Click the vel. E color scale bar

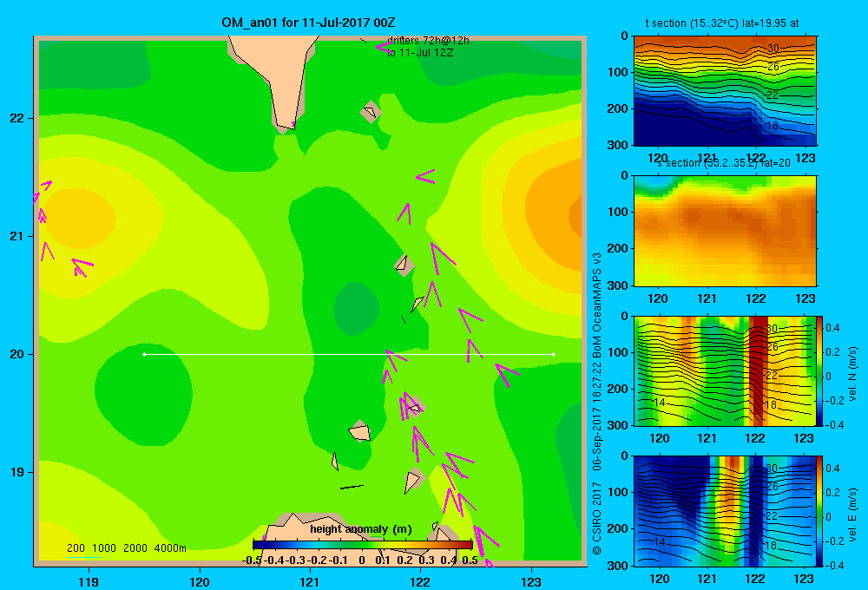pos(820,511)
